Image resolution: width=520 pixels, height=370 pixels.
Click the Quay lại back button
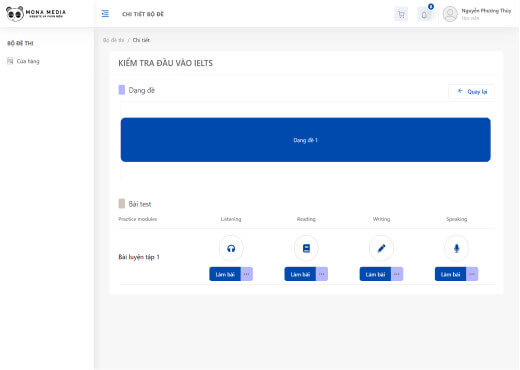[x=472, y=91]
